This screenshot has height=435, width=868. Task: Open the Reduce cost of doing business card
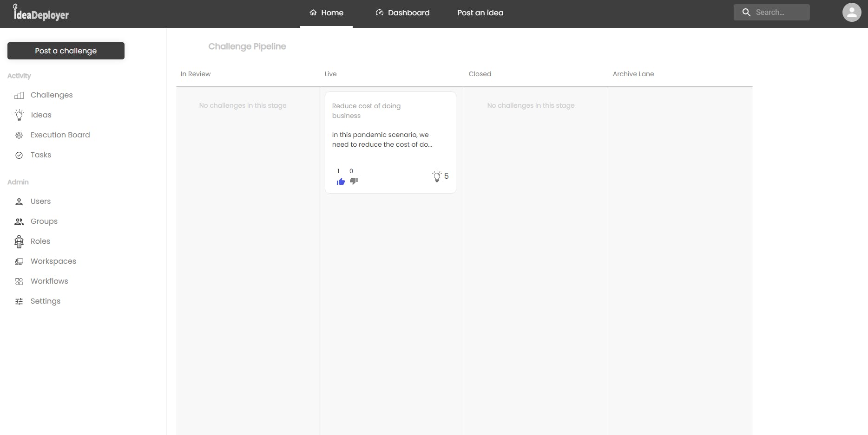[366, 110]
